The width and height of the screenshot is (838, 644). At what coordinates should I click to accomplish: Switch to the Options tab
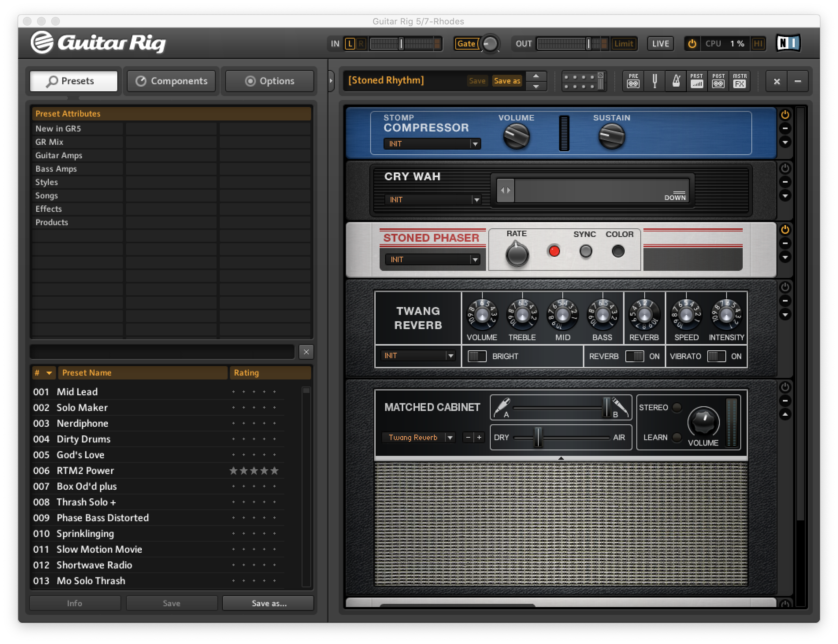(270, 81)
